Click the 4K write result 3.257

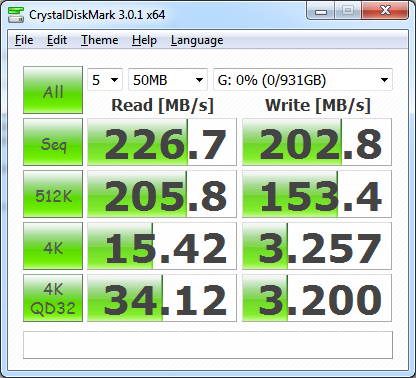(317, 246)
